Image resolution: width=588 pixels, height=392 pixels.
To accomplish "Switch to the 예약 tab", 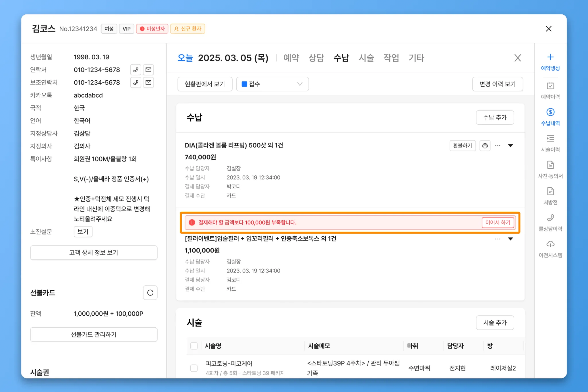I will pyautogui.click(x=291, y=58).
